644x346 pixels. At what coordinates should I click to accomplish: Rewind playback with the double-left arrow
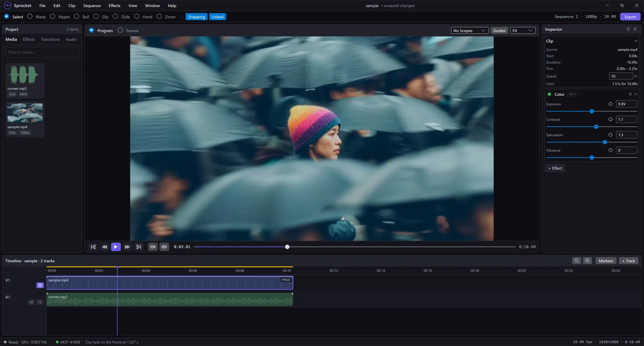[x=105, y=247]
